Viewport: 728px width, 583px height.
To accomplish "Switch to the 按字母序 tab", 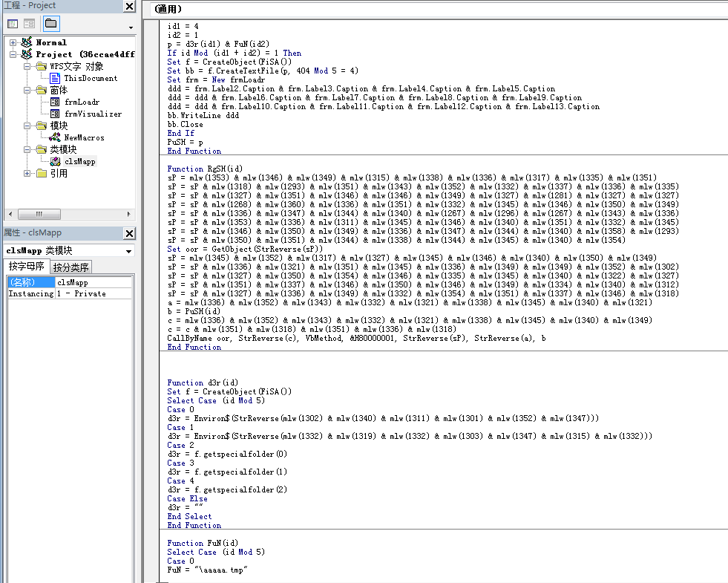I will click(x=26, y=266).
